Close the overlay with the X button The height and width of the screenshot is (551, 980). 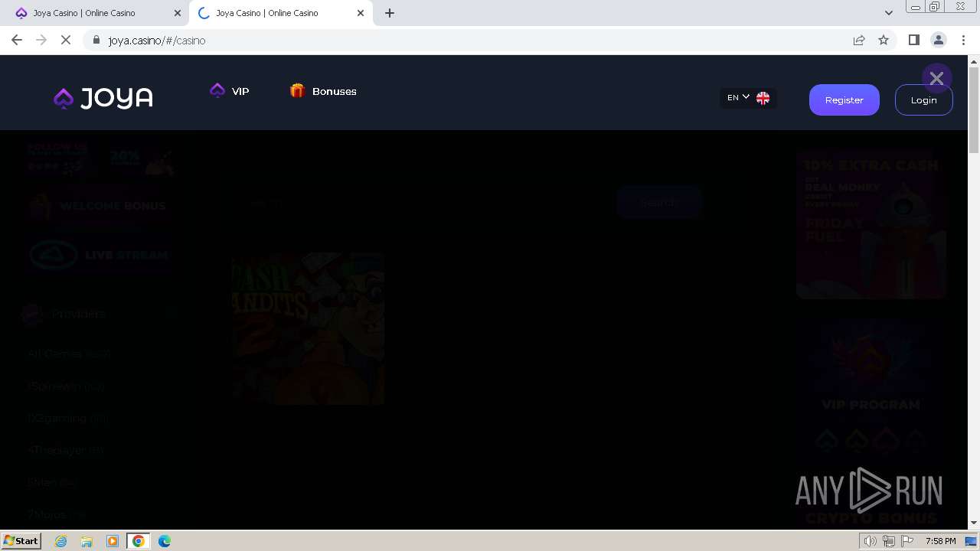coord(936,78)
